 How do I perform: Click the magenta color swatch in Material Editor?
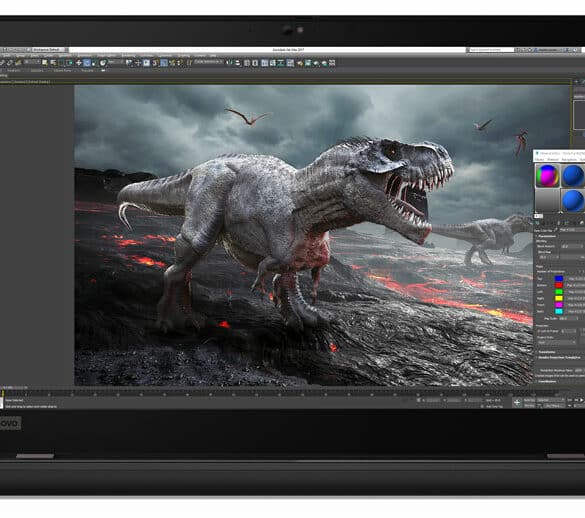pos(559,305)
